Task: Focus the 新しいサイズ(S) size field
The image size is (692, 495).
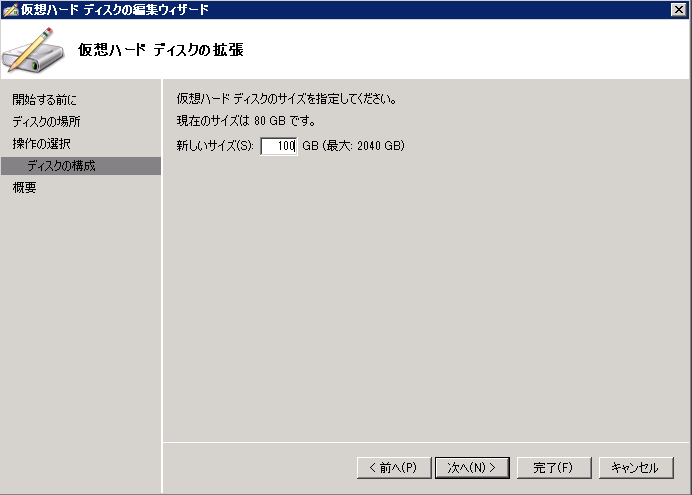Action: tap(279, 146)
